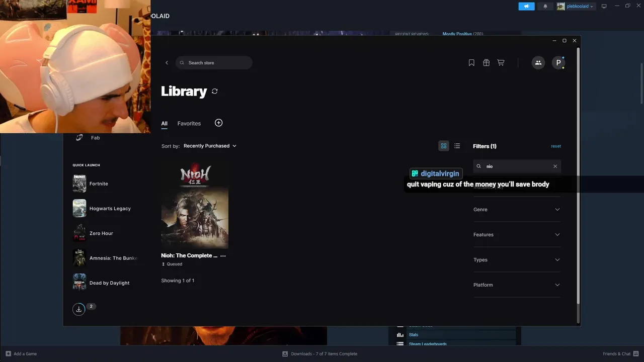
Task: Open Steam announcements megaphone button
Action: 526,6
